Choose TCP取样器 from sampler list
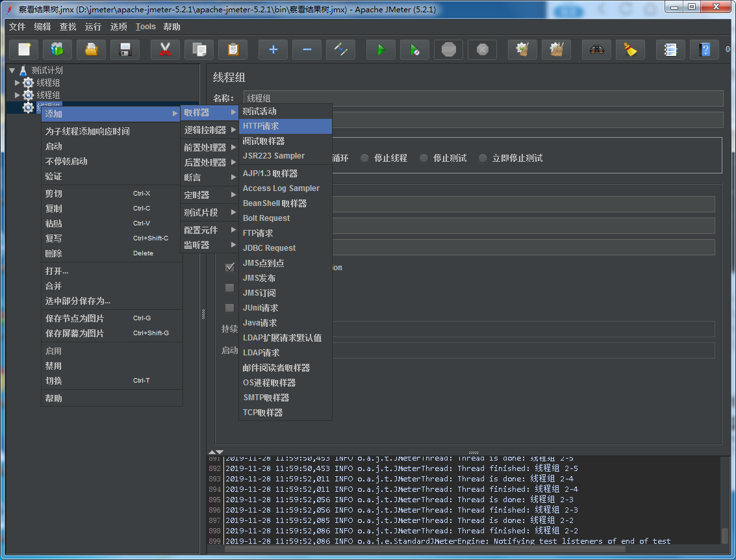This screenshot has height=560, width=736. point(285,413)
